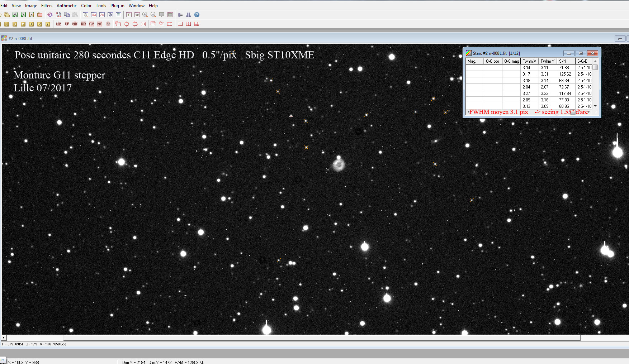The width and height of the screenshot is (629, 364).
Task: Select the Fwhm Y value 3.16
Action: coord(545,100)
